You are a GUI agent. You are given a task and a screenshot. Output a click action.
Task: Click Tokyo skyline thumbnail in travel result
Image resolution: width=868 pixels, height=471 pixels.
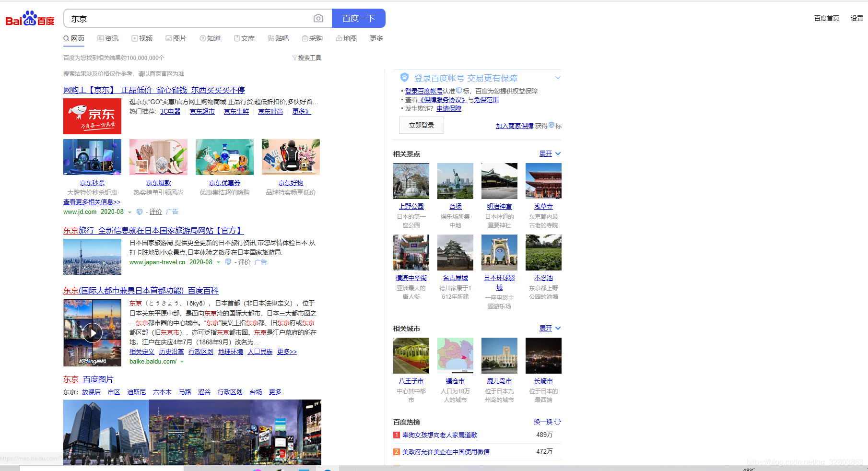tap(92, 257)
